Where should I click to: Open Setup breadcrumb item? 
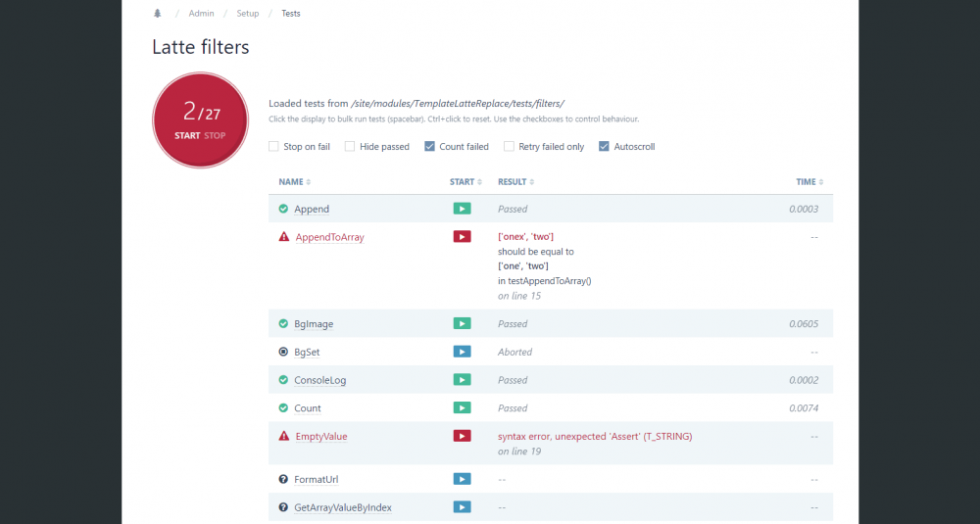coord(248,14)
